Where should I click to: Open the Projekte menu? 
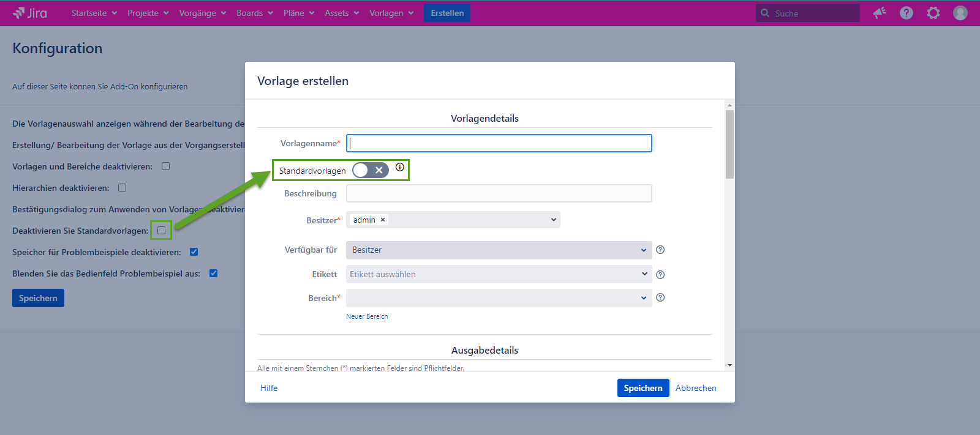point(148,13)
